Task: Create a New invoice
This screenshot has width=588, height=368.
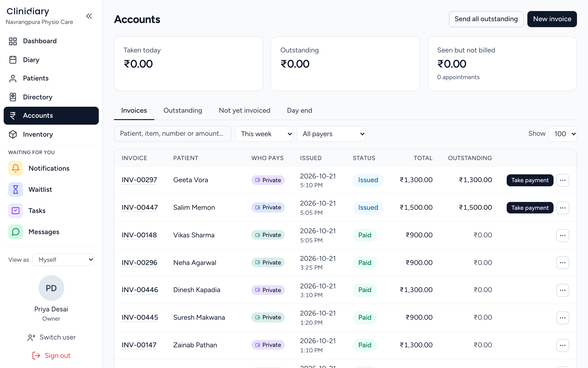Action: click(552, 19)
